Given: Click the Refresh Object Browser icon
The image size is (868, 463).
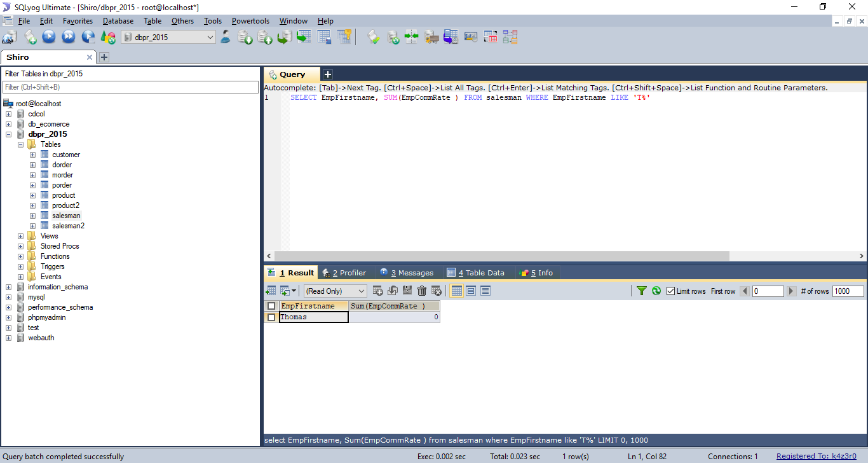Looking at the screenshot, I should [108, 37].
